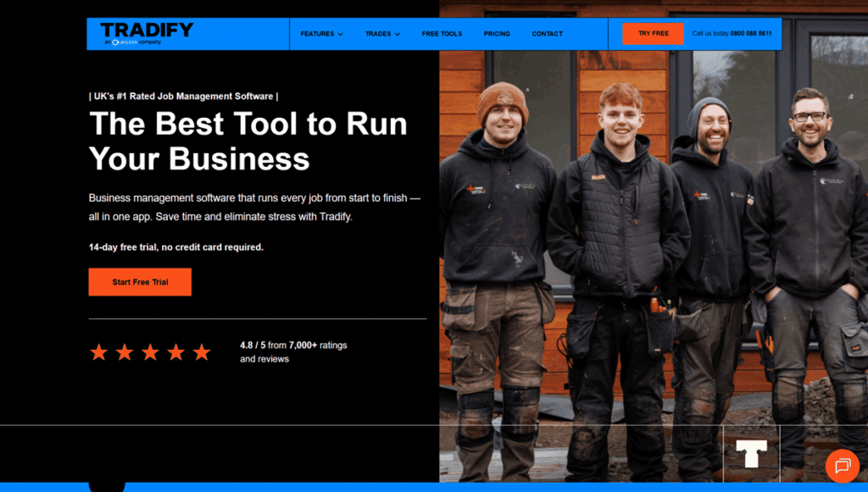Viewport: 868px width, 492px height.
Task: Open the live chat widget
Action: (843, 467)
